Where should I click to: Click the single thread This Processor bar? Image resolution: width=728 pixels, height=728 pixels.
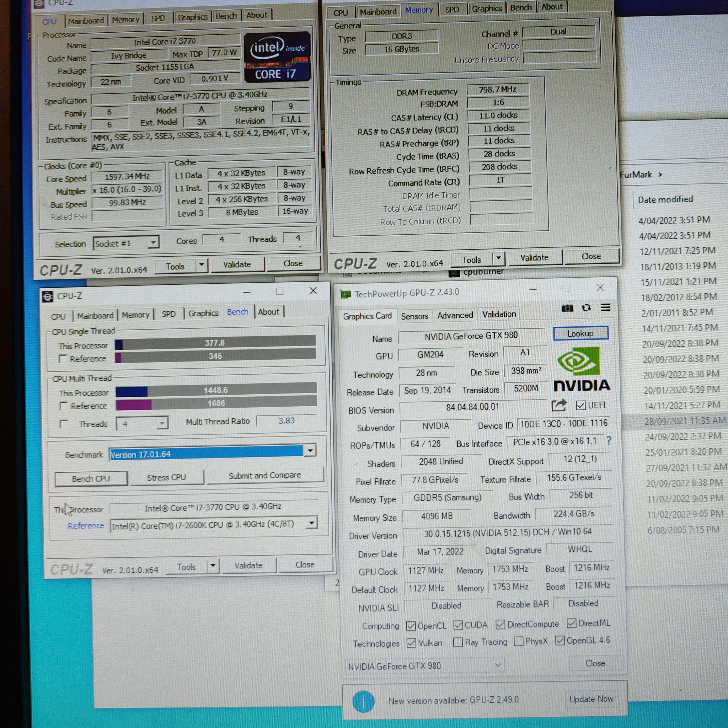point(215,343)
